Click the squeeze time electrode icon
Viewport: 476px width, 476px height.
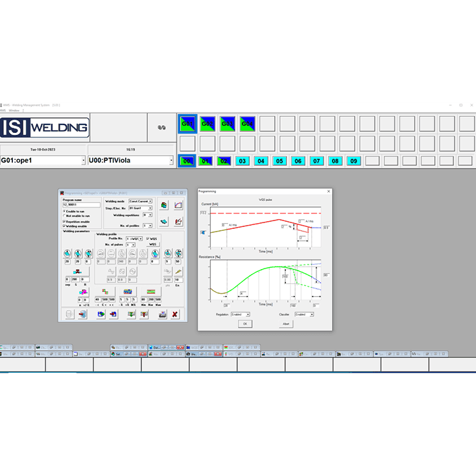(67, 254)
